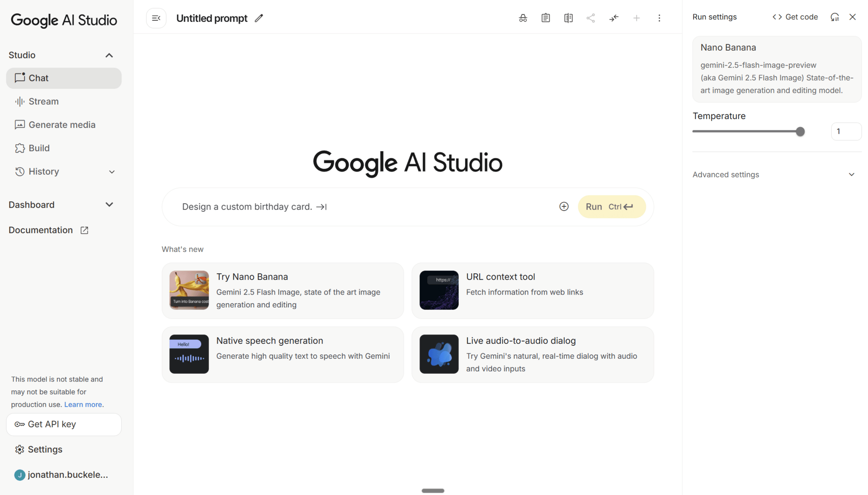Expand Advanced settings
The width and height of the screenshot is (868, 495).
click(774, 175)
